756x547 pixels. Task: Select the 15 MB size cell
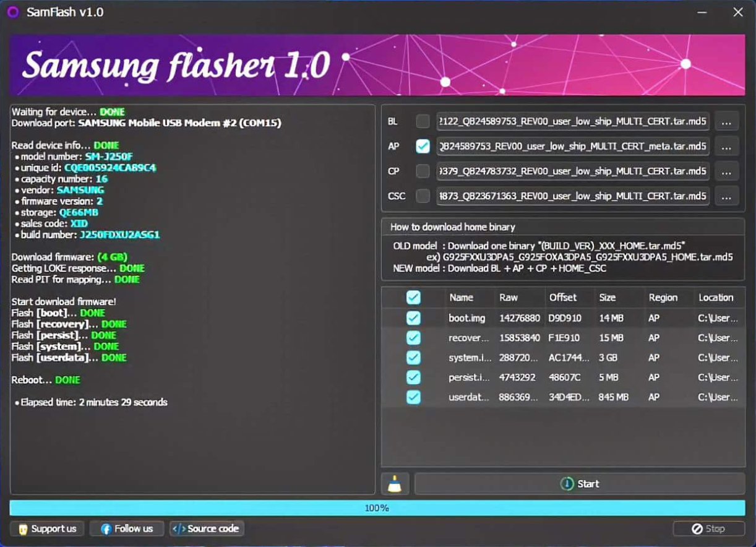coord(611,338)
